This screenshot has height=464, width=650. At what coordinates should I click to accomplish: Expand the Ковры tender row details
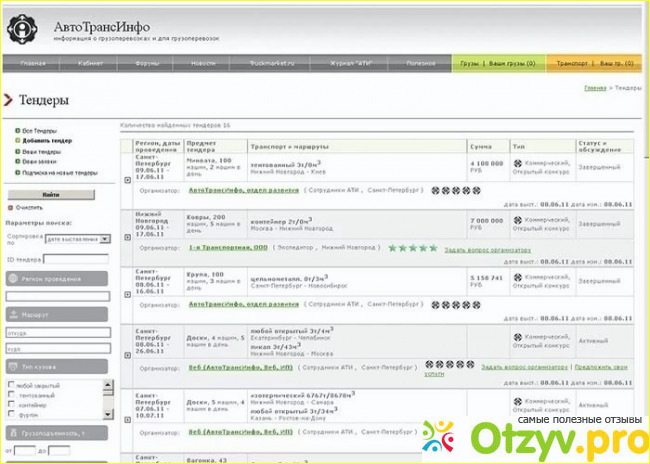pyautogui.click(x=127, y=237)
